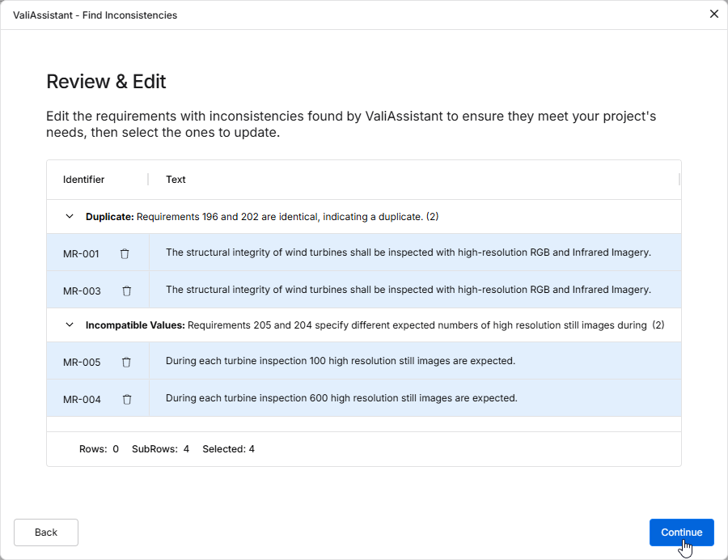The height and width of the screenshot is (560, 728).
Task: Edit the MR-003 requirement text cell
Action: click(x=408, y=290)
